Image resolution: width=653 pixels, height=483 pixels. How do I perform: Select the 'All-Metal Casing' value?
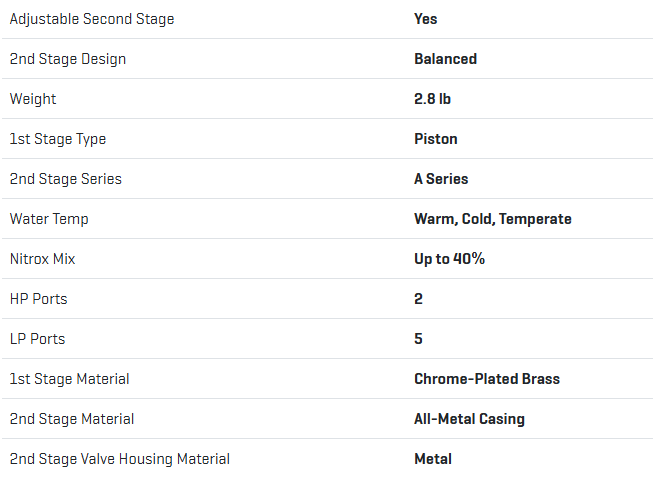click(x=469, y=419)
